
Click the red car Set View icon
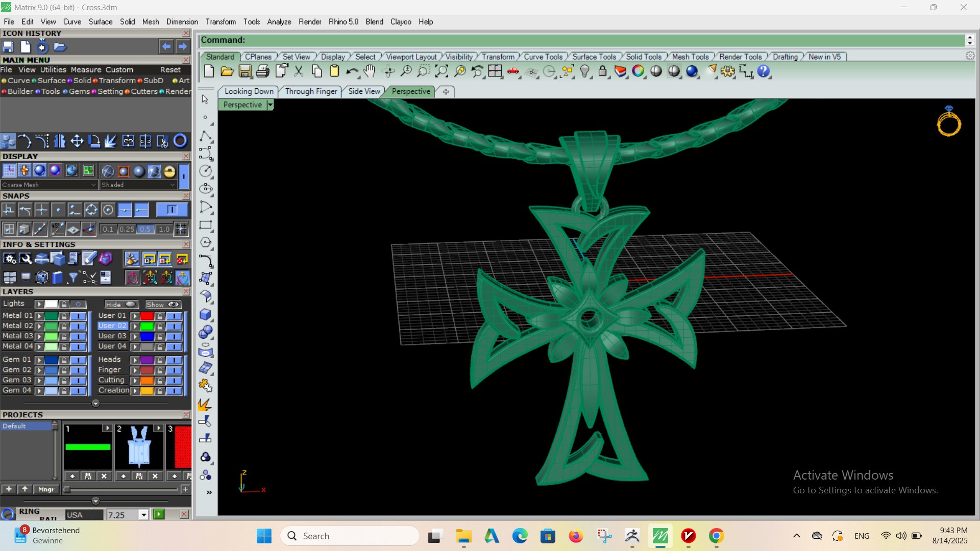point(513,71)
